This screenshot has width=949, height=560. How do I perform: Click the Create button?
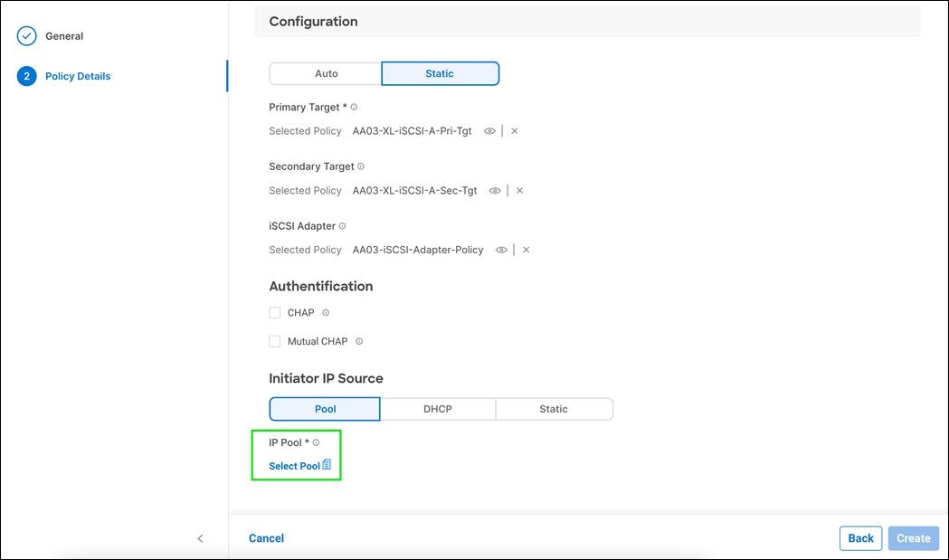913,537
